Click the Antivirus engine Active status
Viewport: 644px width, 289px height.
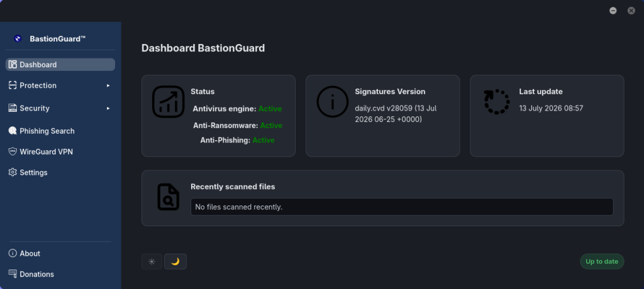point(270,109)
